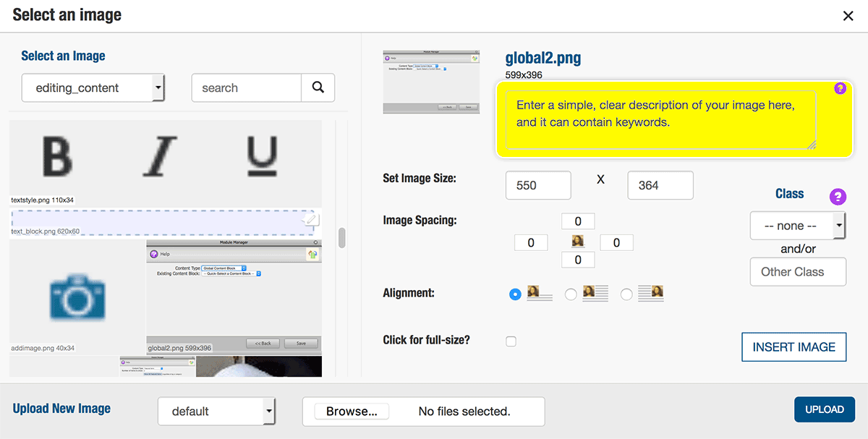
Task: Choose left alignment radio option
Action: [x=515, y=294]
